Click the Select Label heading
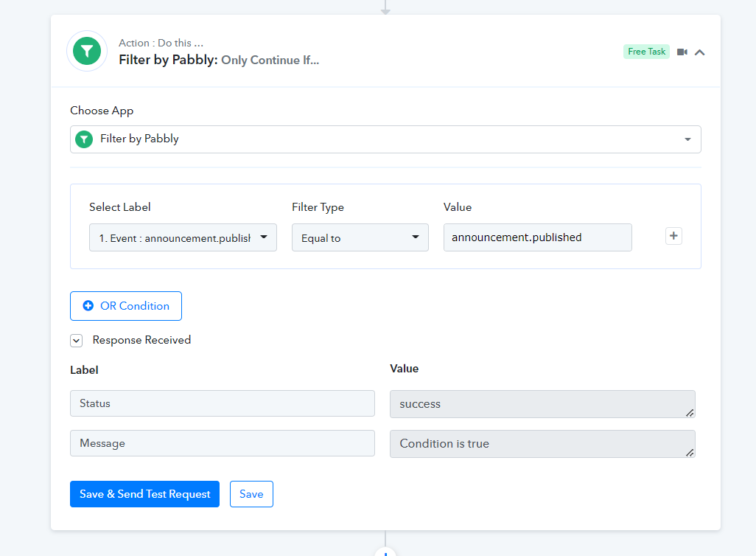The height and width of the screenshot is (556, 756). (120, 207)
